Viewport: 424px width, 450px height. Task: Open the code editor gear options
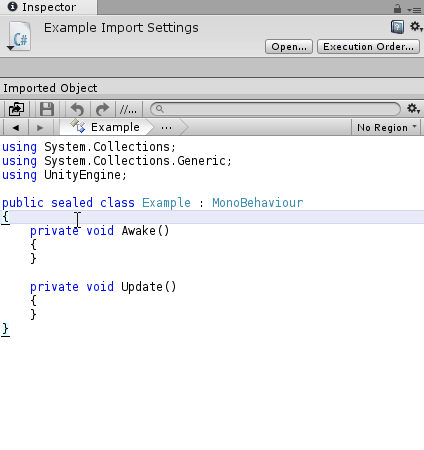tap(414, 108)
